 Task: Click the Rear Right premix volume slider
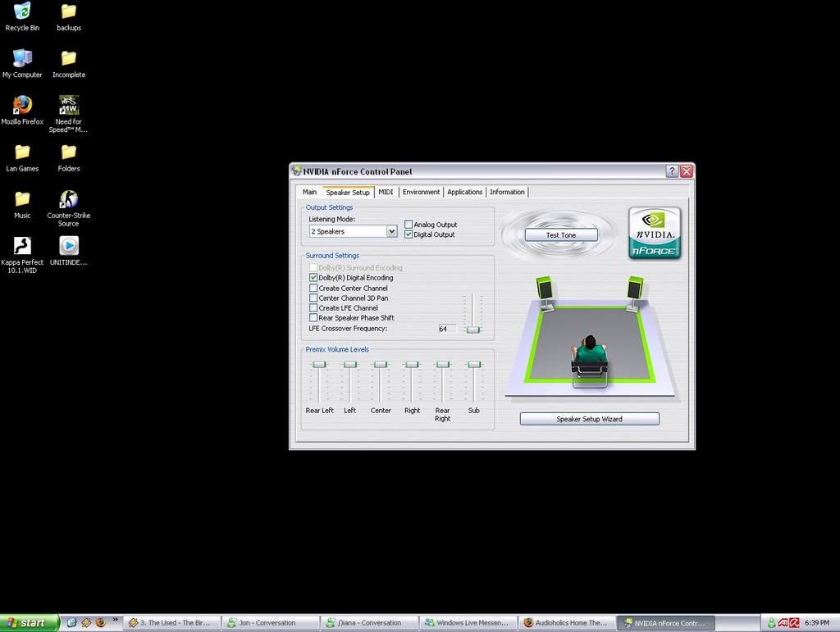click(442, 365)
